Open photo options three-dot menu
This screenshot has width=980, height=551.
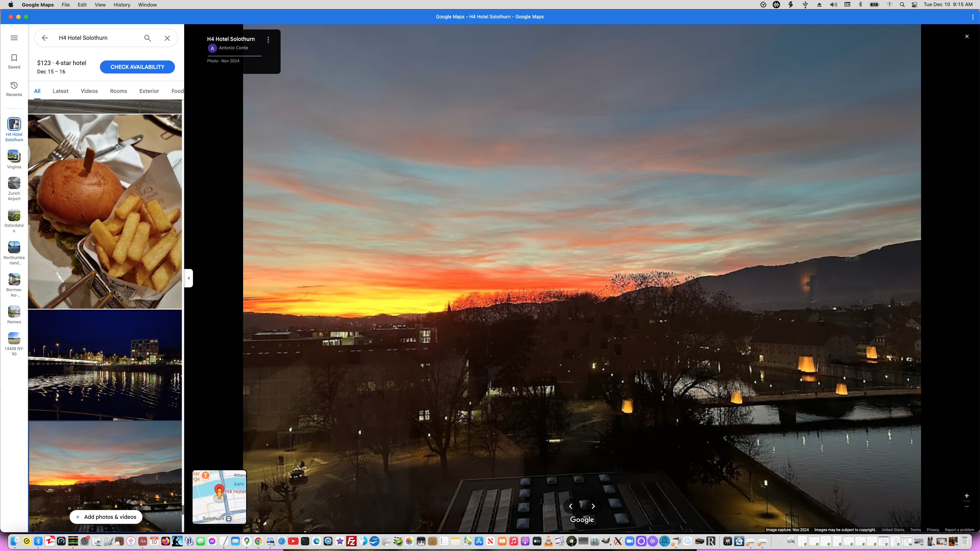[x=268, y=40]
